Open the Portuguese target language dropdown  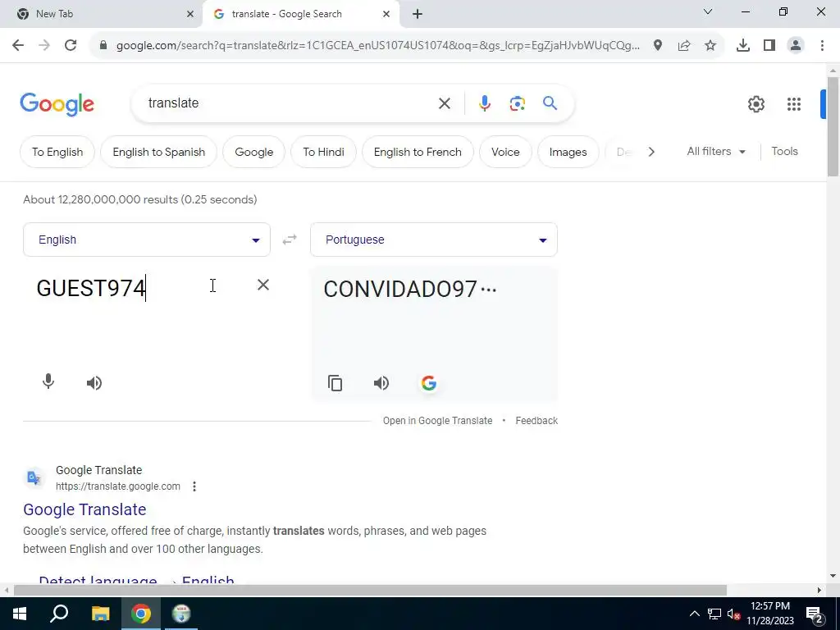434,240
